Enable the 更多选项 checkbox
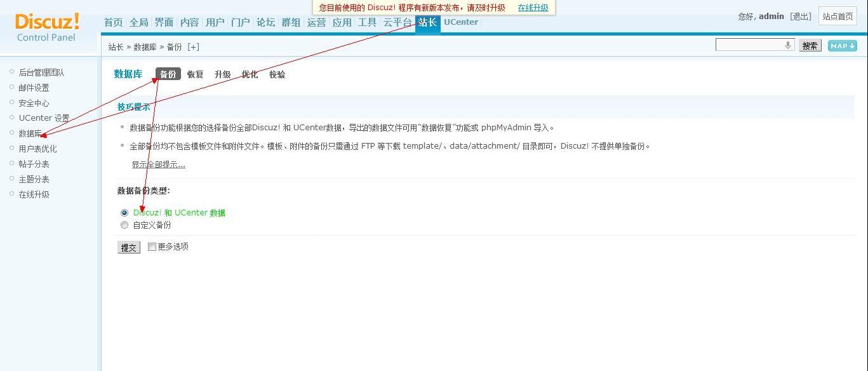Image resolution: width=868 pixels, height=371 pixels. [x=152, y=246]
